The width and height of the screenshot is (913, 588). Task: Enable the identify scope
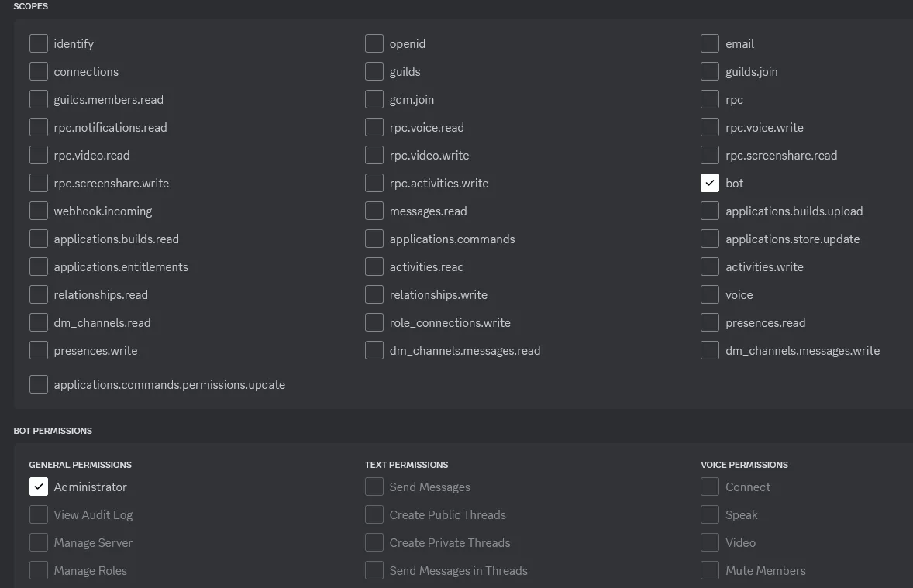[x=39, y=43]
